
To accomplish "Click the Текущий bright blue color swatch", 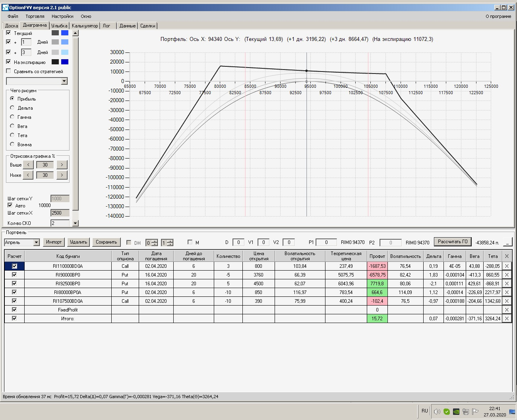I will click(x=65, y=33).
